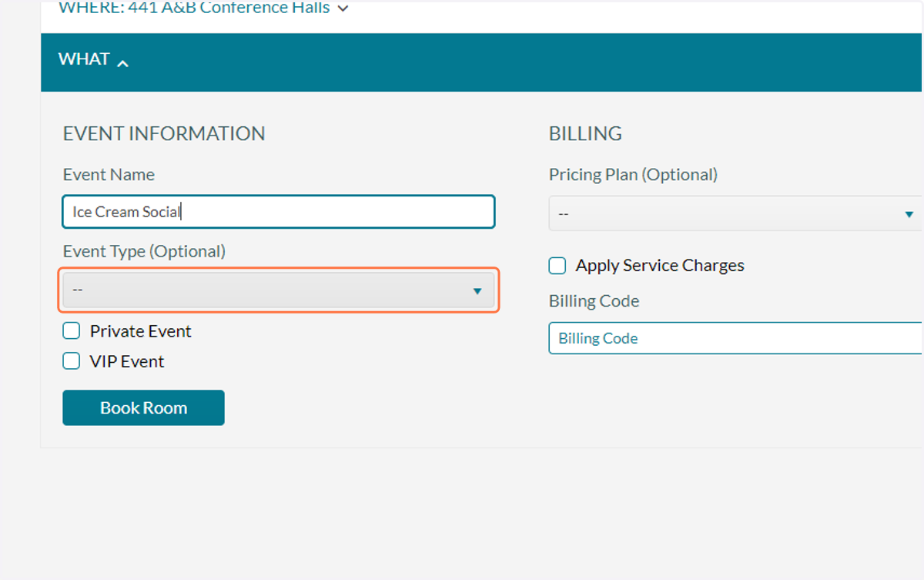Focus the Billing Code input field

(x=735, y=338)
